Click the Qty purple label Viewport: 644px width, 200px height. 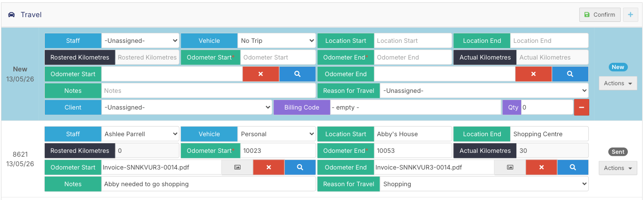[513, 108]
